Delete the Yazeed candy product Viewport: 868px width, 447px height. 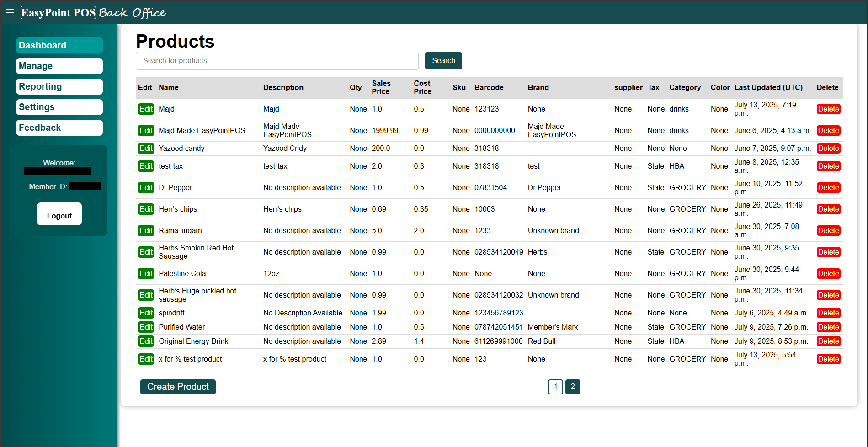pyautogui.click(x=828, y=148)
